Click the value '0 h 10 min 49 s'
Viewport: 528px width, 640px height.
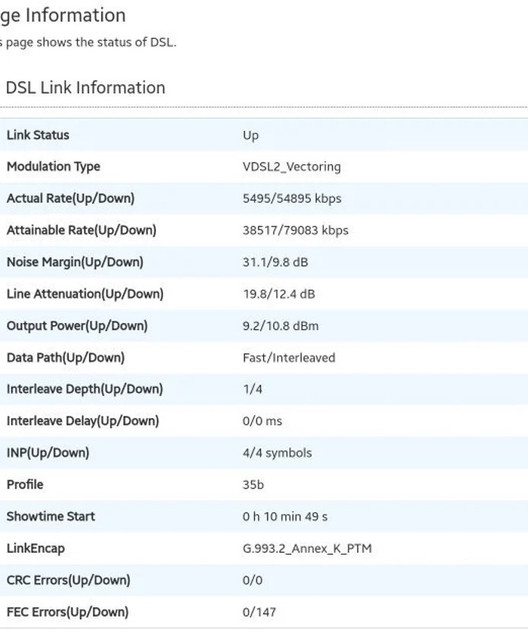[x=285, y=517]
